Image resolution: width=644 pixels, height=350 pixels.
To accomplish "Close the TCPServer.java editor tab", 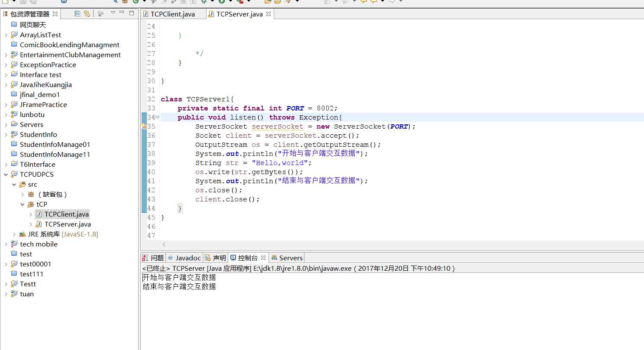I will (268, 14).
